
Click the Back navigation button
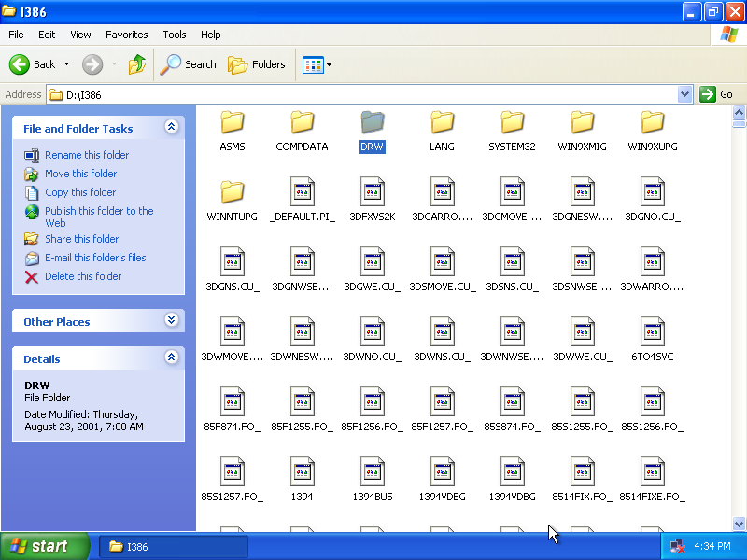[33, 64]
